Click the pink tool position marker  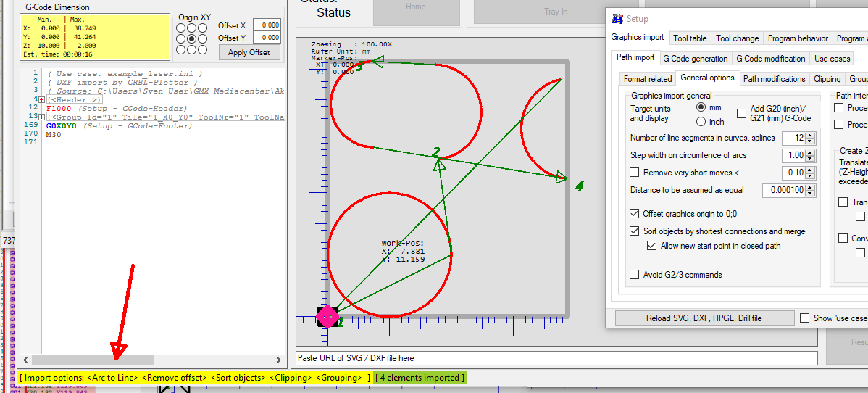click(x=327, y=317)
